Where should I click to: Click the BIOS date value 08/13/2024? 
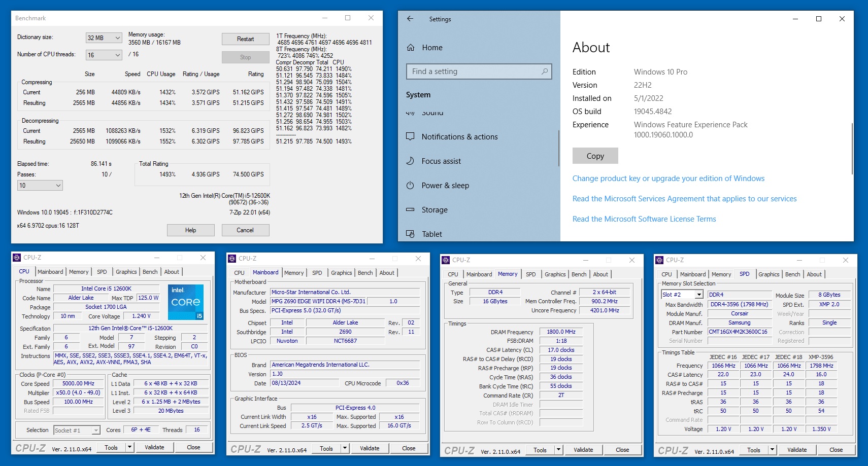point(304,383)
